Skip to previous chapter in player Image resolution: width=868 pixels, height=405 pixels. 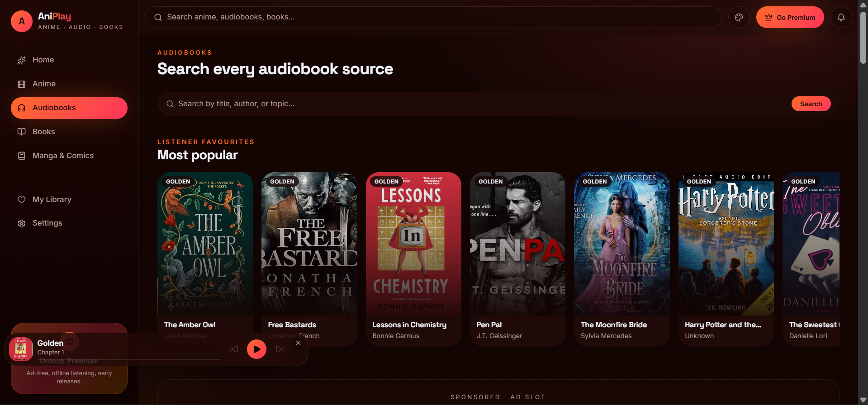(234, 349)
